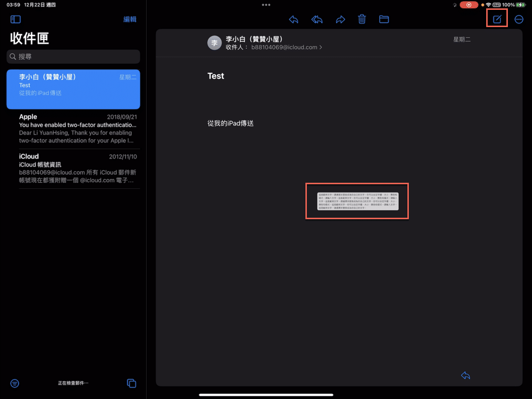
Task: Move the message with the folder icon
Action: [384, 19]
